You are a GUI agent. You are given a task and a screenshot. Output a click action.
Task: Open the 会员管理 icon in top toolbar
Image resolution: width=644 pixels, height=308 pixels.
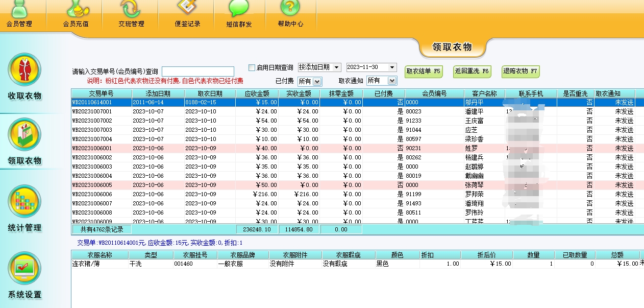click(19, 9)
